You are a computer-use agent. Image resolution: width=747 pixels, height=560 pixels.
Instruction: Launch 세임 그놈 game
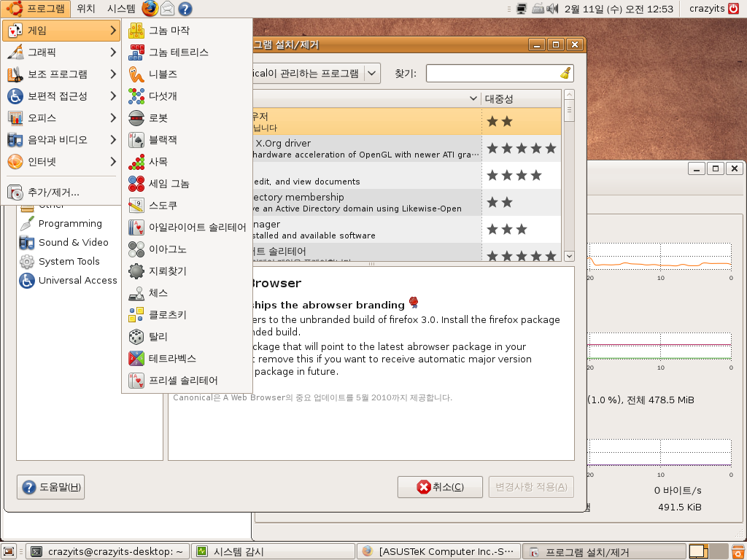[187, 184]
